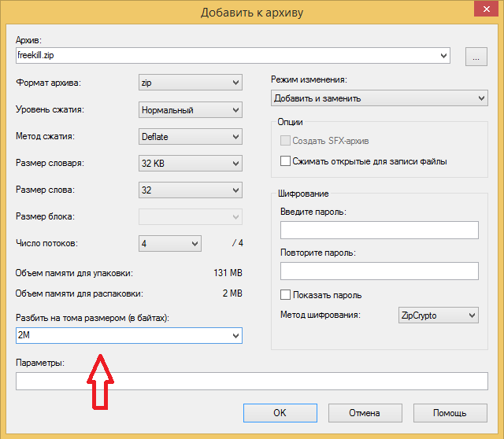This screenshot has height=439, width=504.
Task: Open the compression level dropdown
Action: 235,109
